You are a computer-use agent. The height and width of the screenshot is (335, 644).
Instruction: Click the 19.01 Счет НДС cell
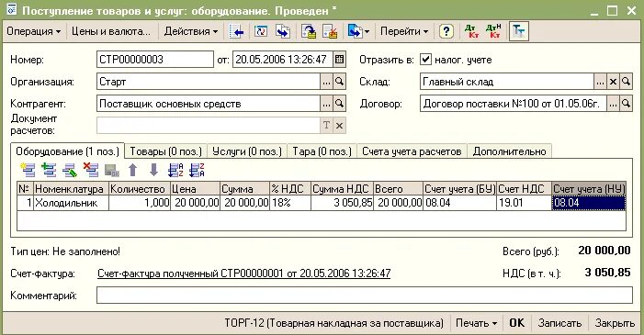[x=524, y=203]
